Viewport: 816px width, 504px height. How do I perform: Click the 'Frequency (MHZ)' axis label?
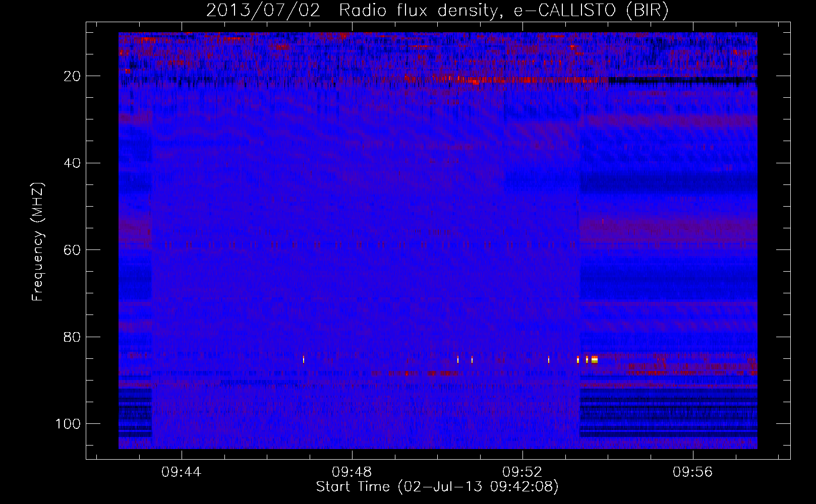point(38,242)
